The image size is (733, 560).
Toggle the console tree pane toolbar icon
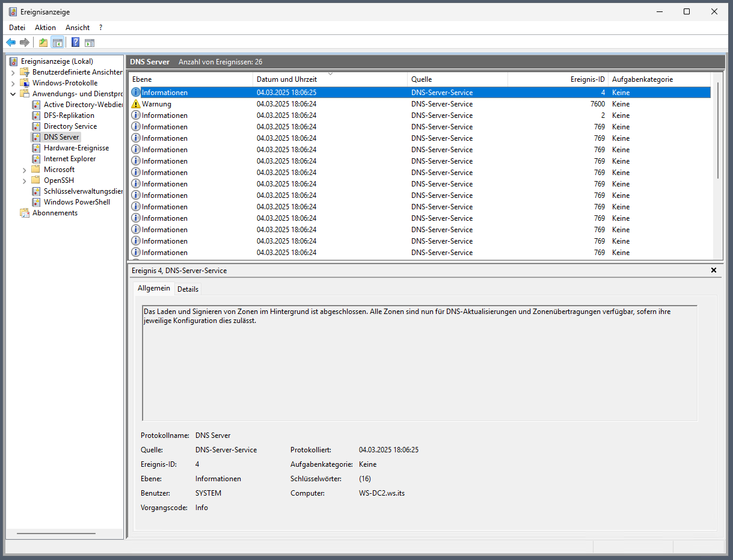[x=57, y=42]
